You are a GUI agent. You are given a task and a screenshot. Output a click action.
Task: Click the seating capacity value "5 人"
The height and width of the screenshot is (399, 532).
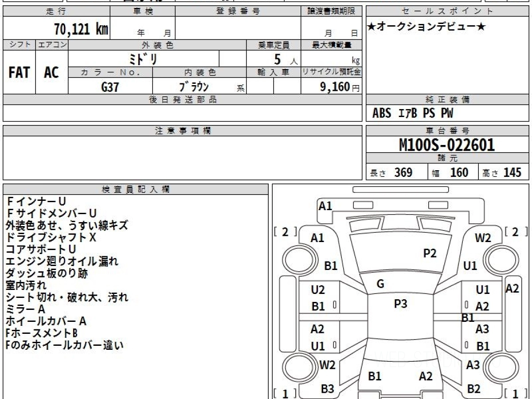(286, 59)
